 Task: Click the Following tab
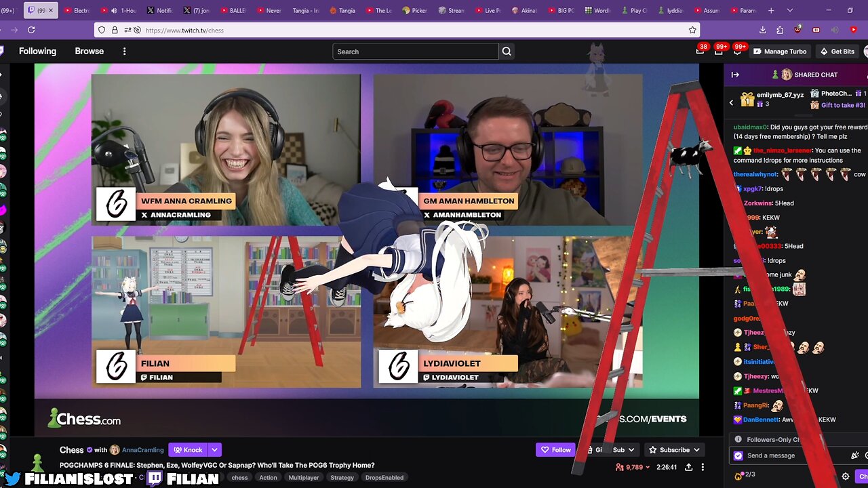37,52
